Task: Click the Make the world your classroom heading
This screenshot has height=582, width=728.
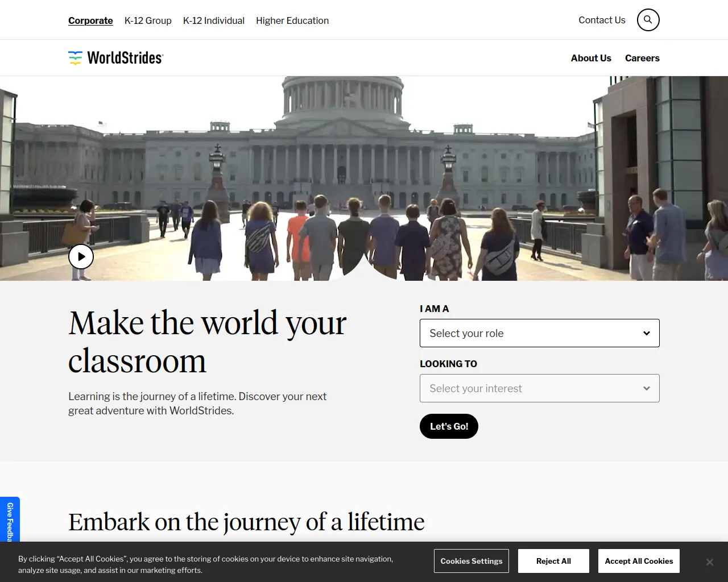Action: pyautogui.click(x=208, y=342)
